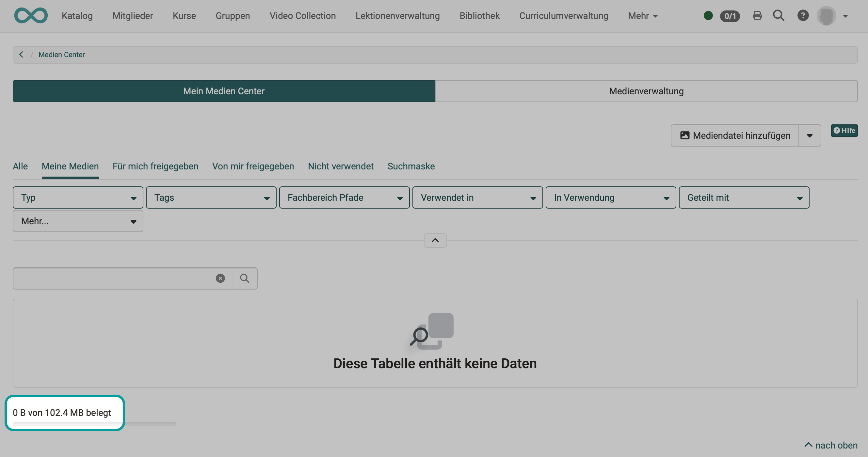The width and height of the screenshot is (868, 457).
Task: Click the green online status indicator
Action: [708, 15]
